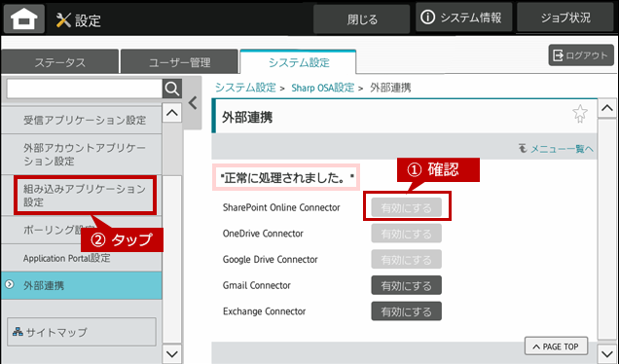Click 有効にする for SharePoint Online Connector
This screenshot has width=619, height=364.
406,207
